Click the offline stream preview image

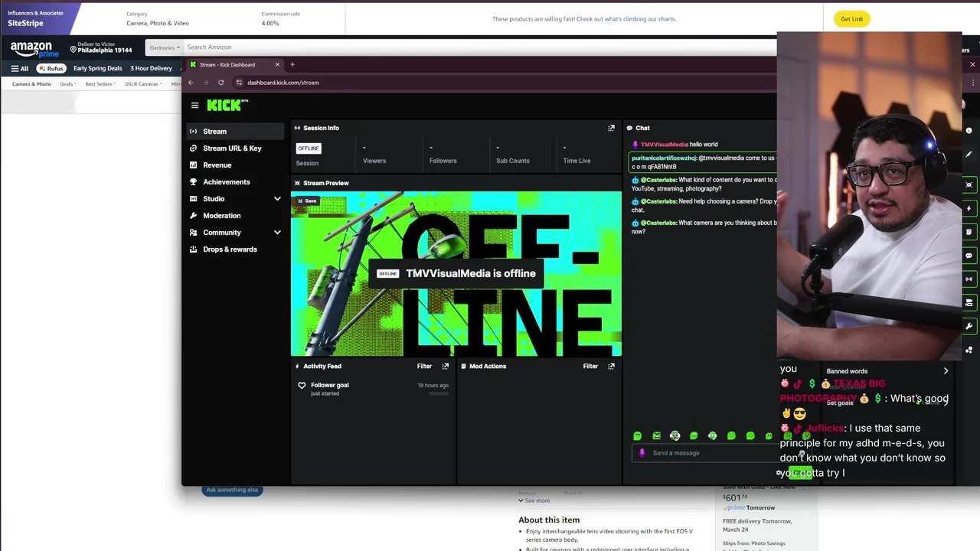pyautogui.click(x=456, y=274)
